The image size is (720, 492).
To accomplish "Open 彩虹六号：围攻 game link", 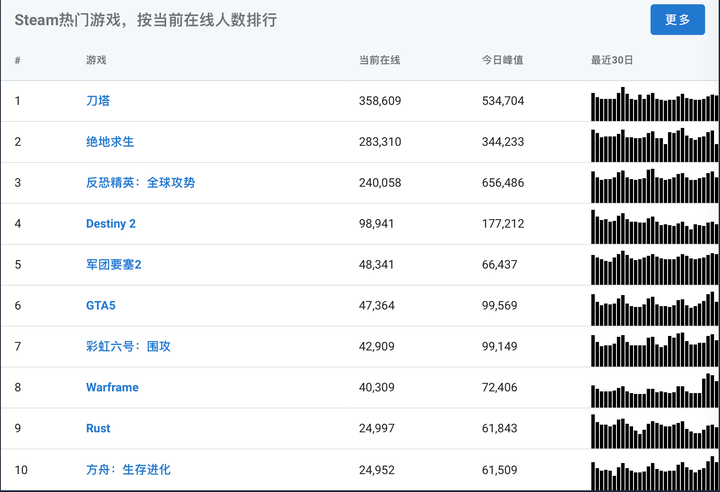I will tap(128, 346).
